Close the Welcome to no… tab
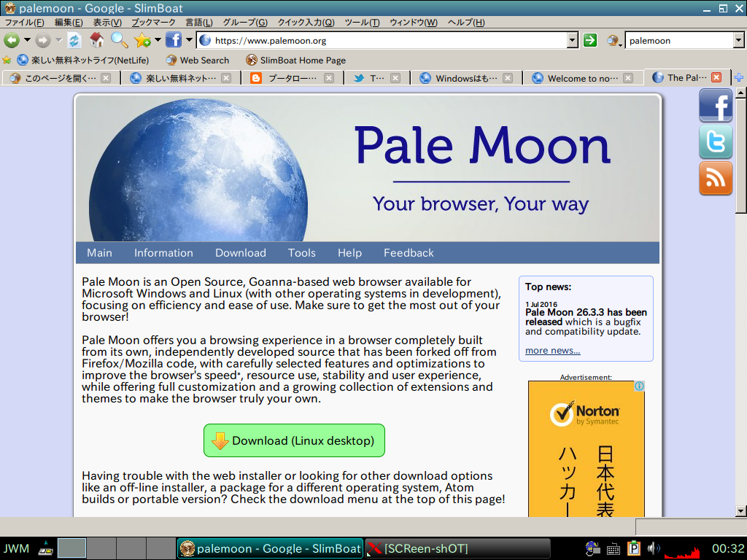 [x=628, y=78]
